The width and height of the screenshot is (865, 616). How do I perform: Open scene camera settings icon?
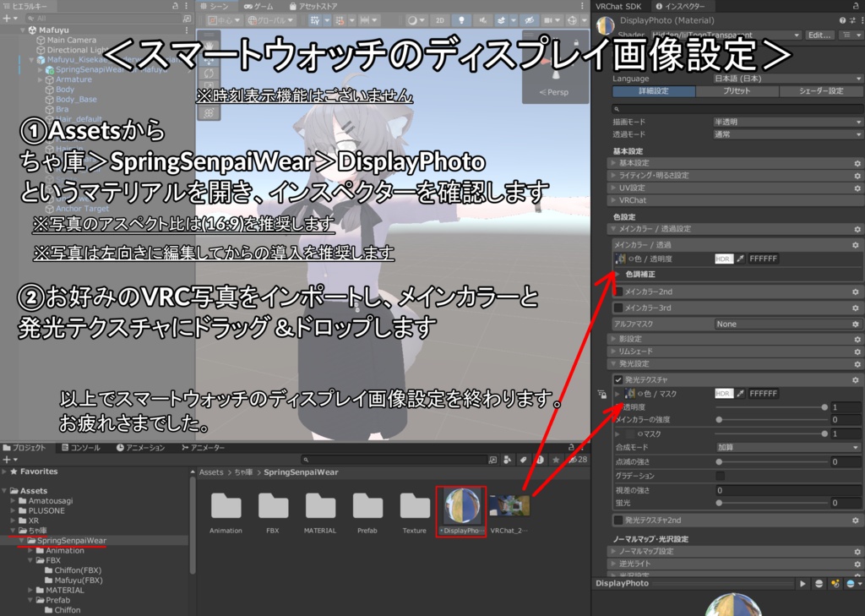[547, 20]
